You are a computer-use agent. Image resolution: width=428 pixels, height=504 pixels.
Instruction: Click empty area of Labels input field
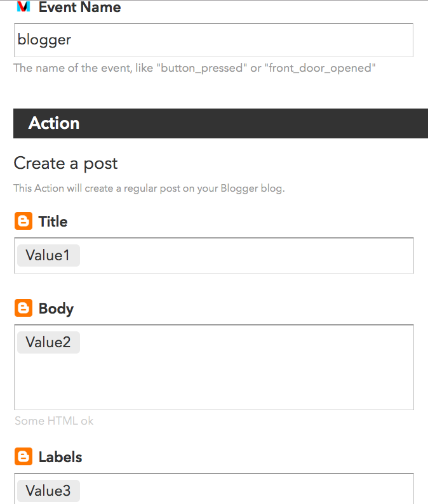(246, 490)
